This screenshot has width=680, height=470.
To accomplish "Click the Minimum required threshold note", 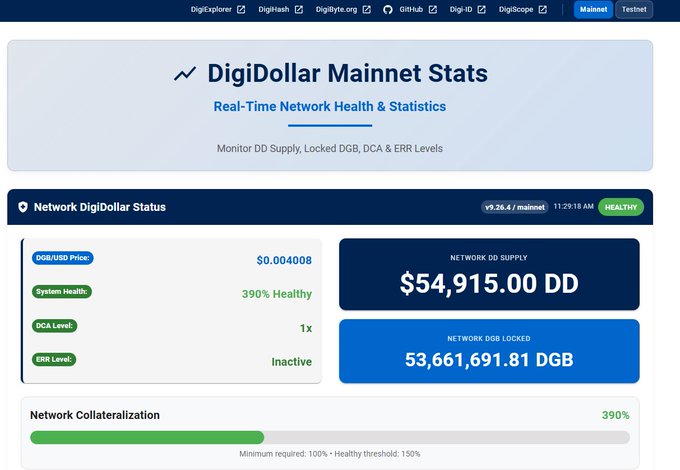I will coord(330,454).
